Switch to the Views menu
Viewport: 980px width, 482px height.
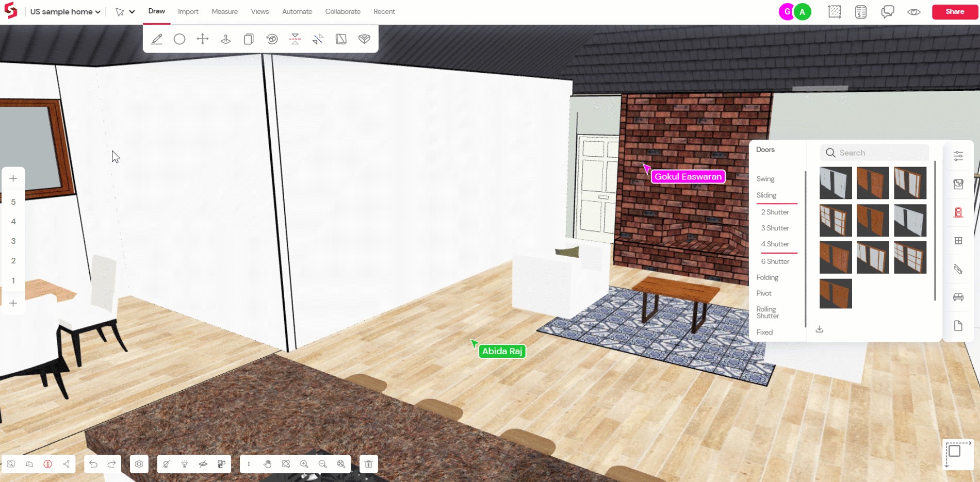pyautogui.click(x=259, y=11)
